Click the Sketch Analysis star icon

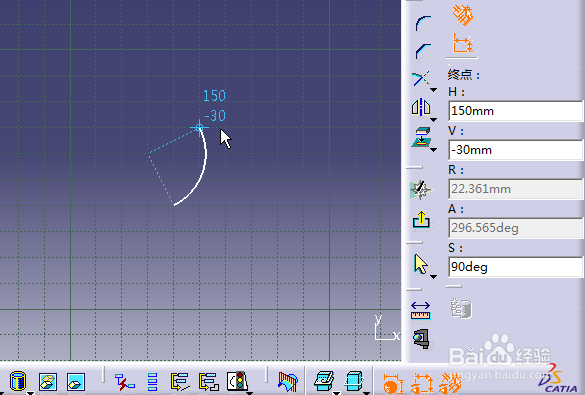click(x=421, y=189)
